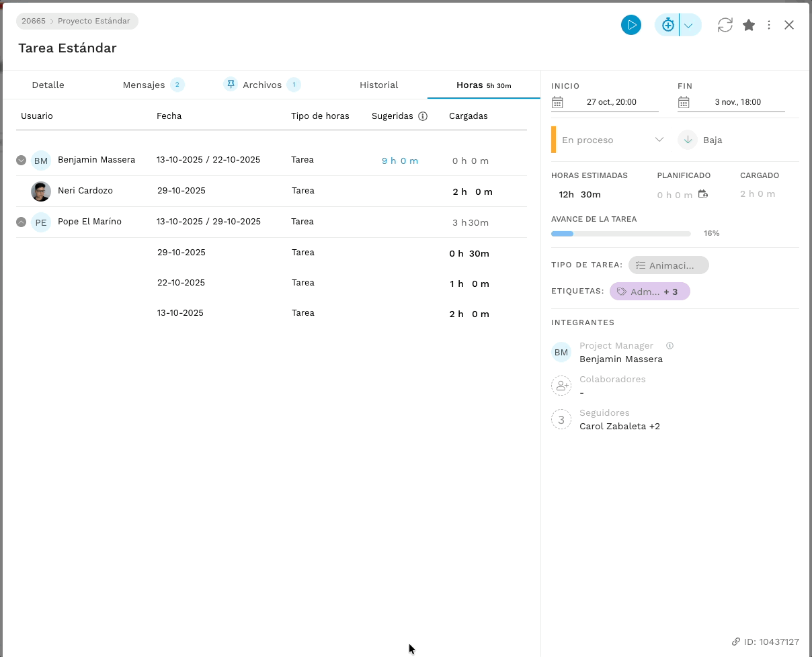Click the Animaci... task type chip
812x657 pixels.
point(669,265)
